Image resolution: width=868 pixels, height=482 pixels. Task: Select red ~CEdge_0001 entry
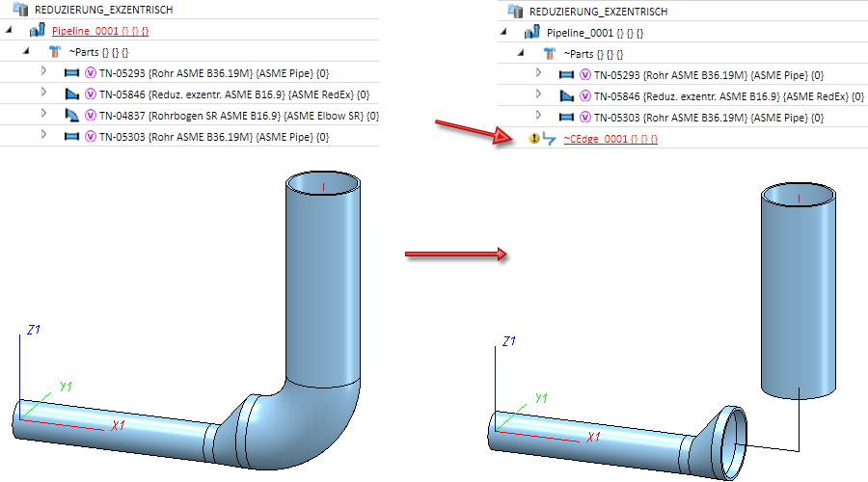[x=610, y=139]
